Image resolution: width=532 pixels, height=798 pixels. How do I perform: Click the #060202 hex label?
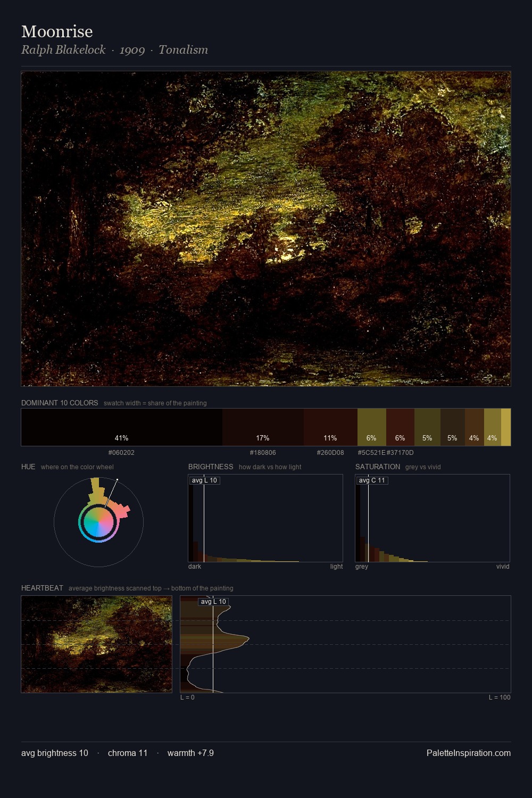coord(121,453)
